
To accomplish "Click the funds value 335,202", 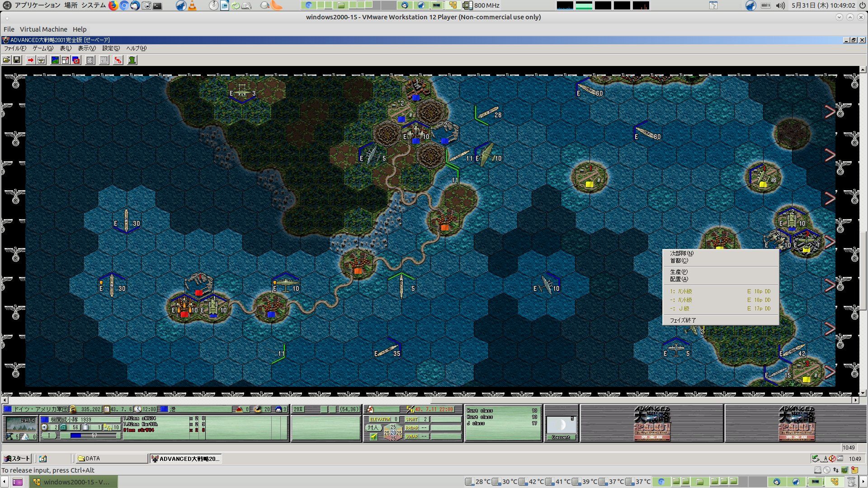I will 90,409.
